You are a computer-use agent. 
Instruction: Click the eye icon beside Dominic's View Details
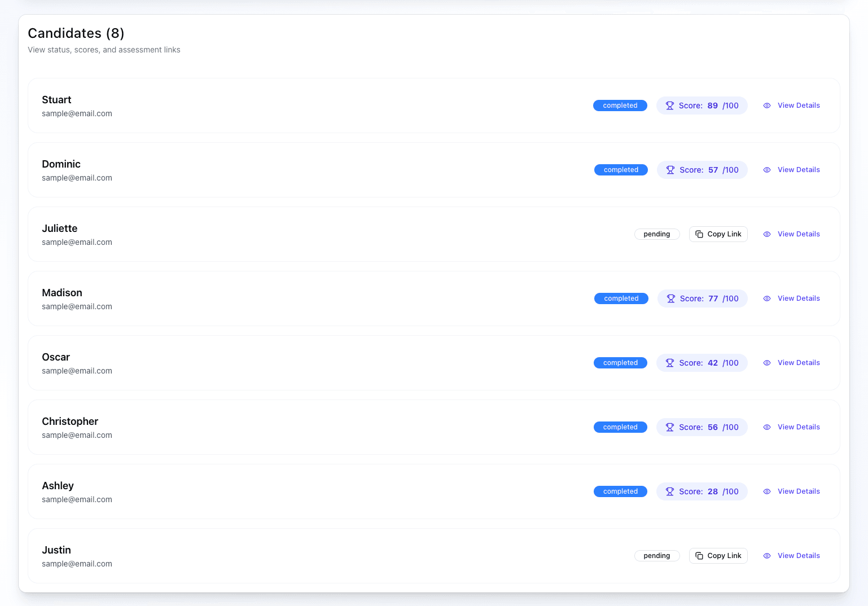pyautogui.click(x=766, y=169)
